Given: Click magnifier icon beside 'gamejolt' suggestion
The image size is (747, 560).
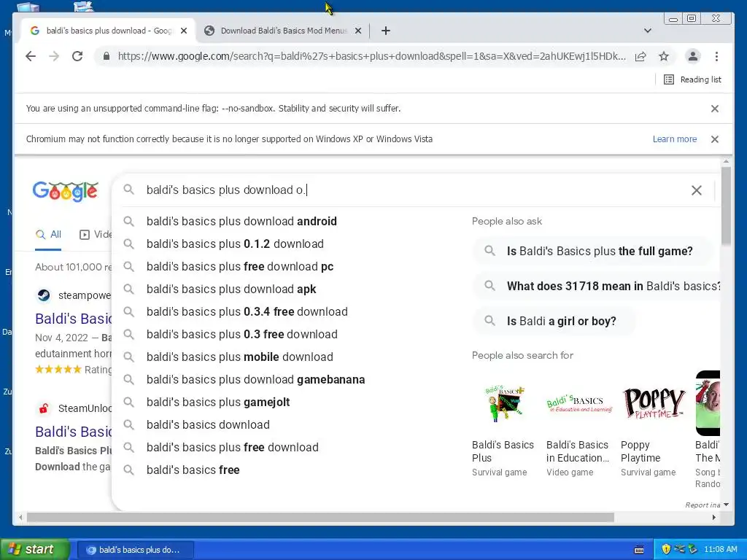Looking at the screenshot, I should click(128, 402).
